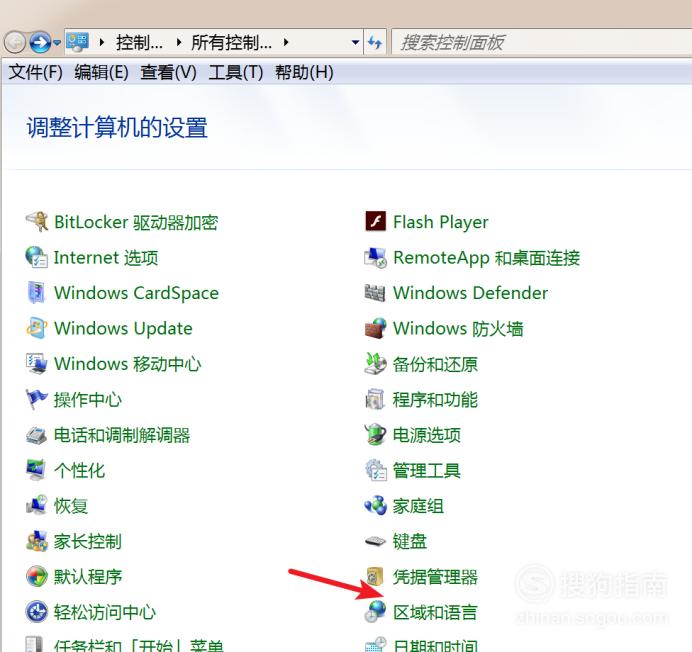692x652 pixels.
Task: Open the Windows 移动中心 link
Action: tap(128, 364)
